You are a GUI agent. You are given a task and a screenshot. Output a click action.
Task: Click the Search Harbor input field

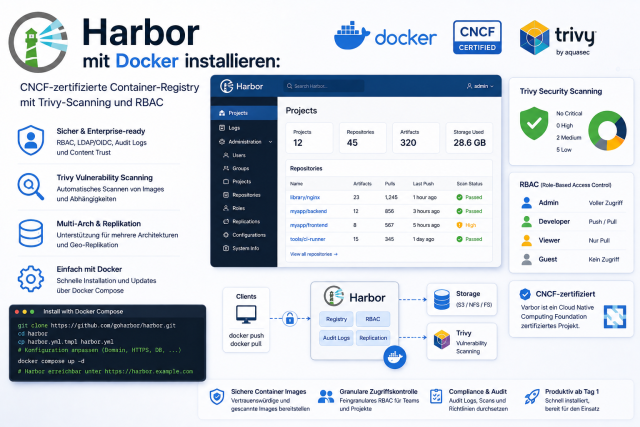point(324,86)
